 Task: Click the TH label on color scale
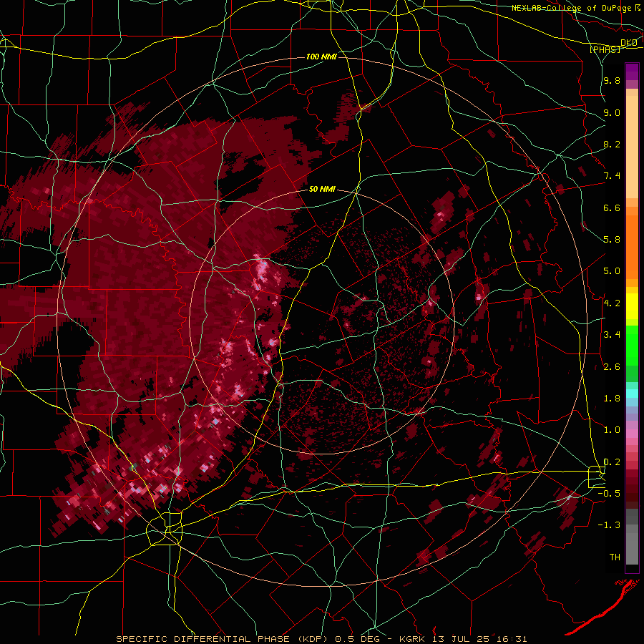tap(615, 557)
